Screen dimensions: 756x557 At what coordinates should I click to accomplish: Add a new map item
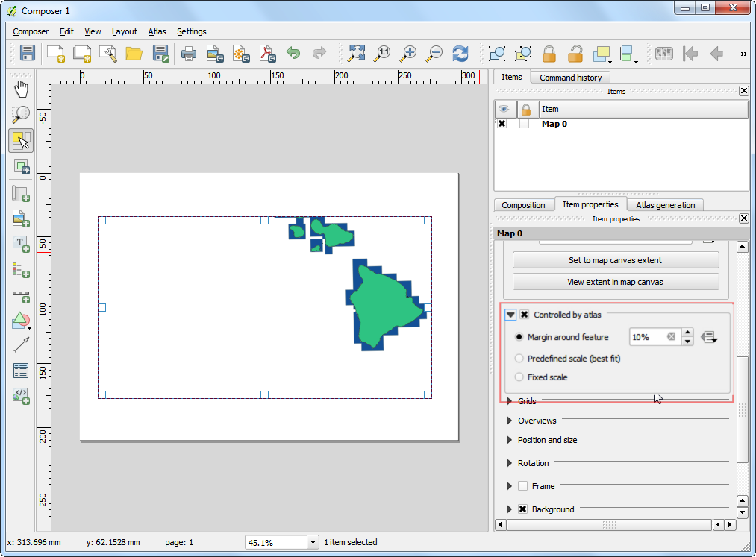point(21,194)
